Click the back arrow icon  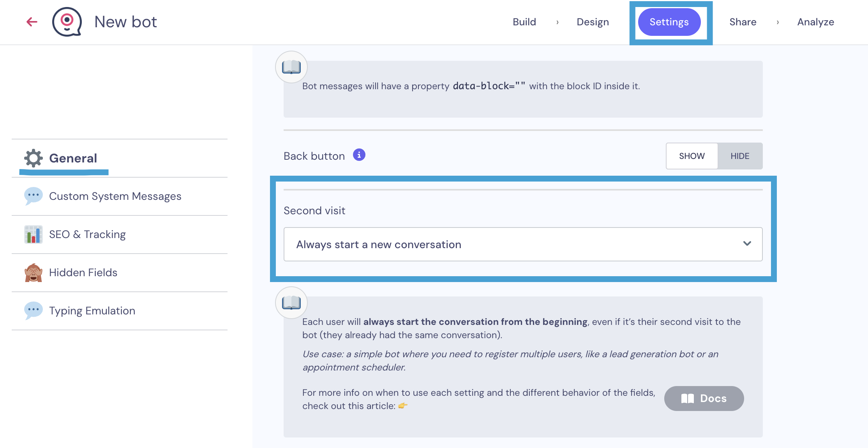pyautogui.click(x=32, y=22)
